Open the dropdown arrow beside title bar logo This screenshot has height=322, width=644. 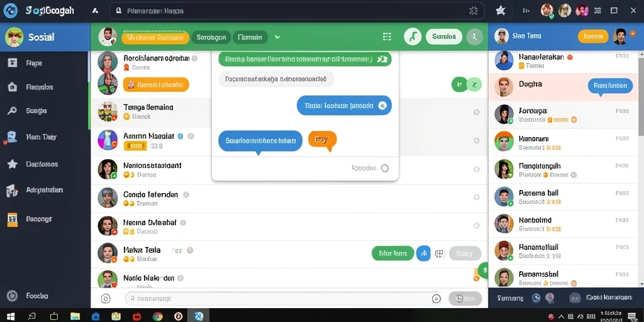pyautogui.click(x=95, y=11)
